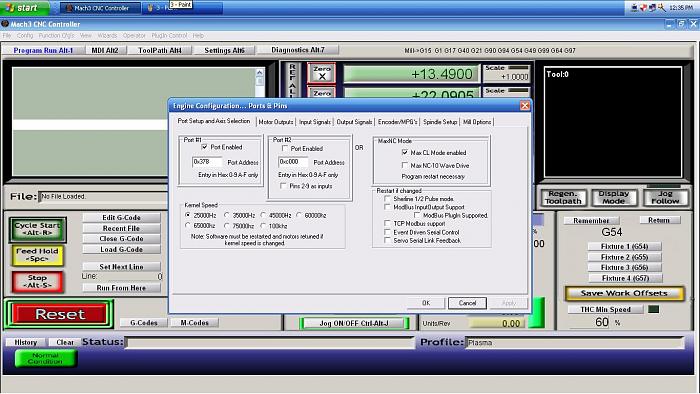Click History button
This screenshot has width=700, height=394.
(x=25, y=342)
